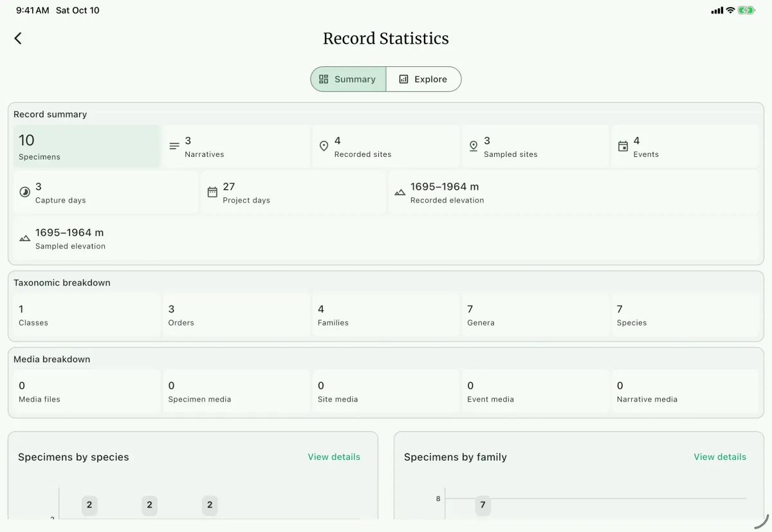This screenshot has height=532, width=772.
Task: Click the Record summary heading
Action: pos(50,114)
